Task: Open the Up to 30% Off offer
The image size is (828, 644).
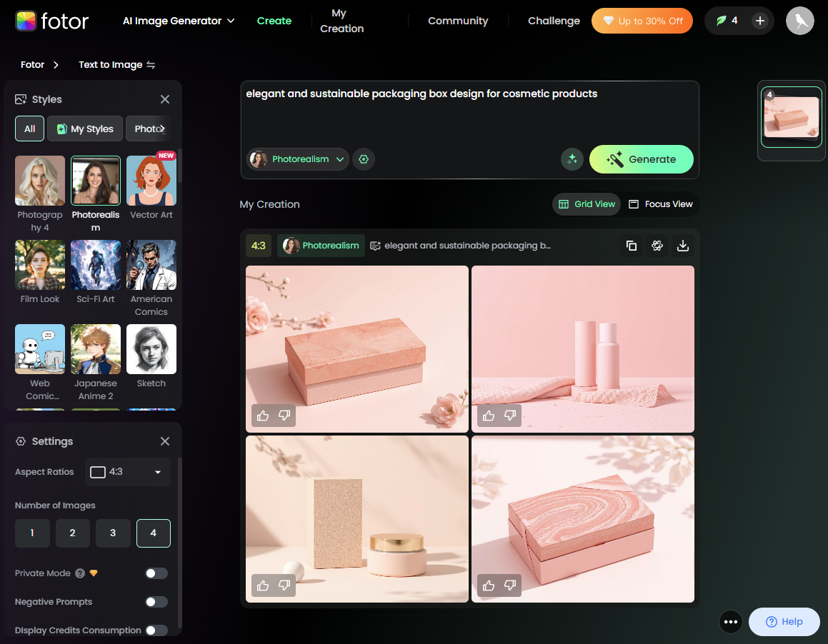Action: click(x=642, y=21)
